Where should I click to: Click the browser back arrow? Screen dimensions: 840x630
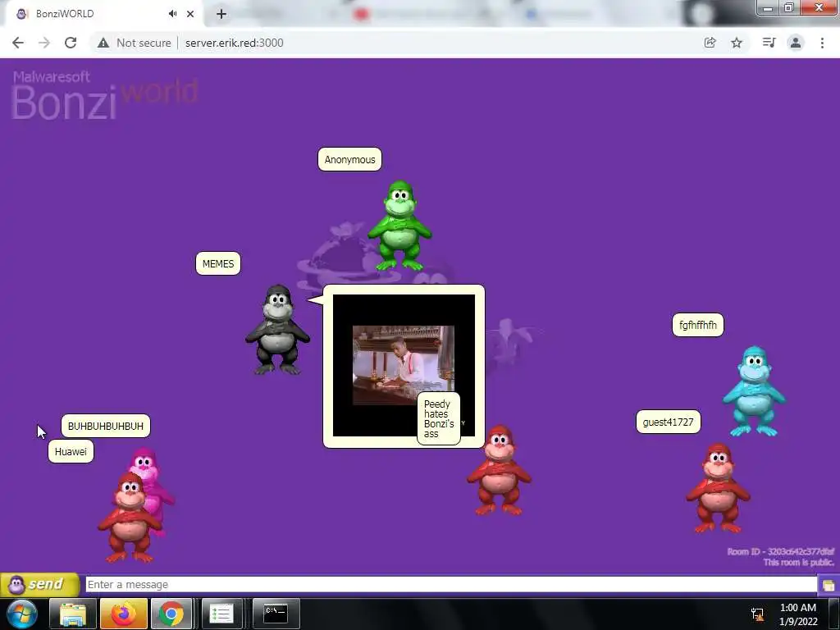point(18,43)
